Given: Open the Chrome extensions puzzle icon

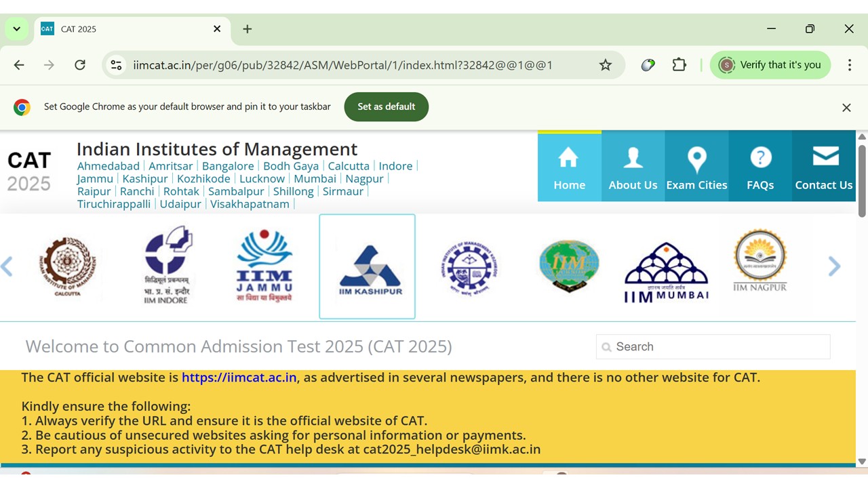Looking at the screenshot, I should pos(679,65).
